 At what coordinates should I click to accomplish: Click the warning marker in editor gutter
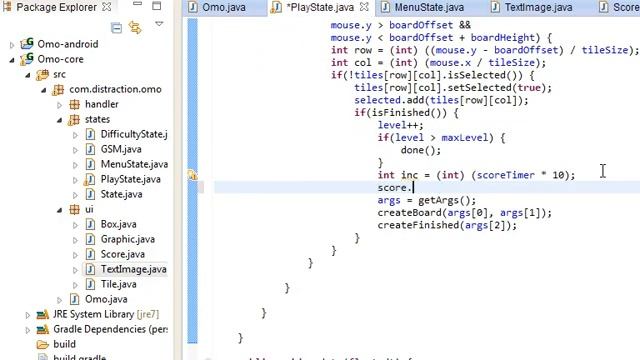192,175
